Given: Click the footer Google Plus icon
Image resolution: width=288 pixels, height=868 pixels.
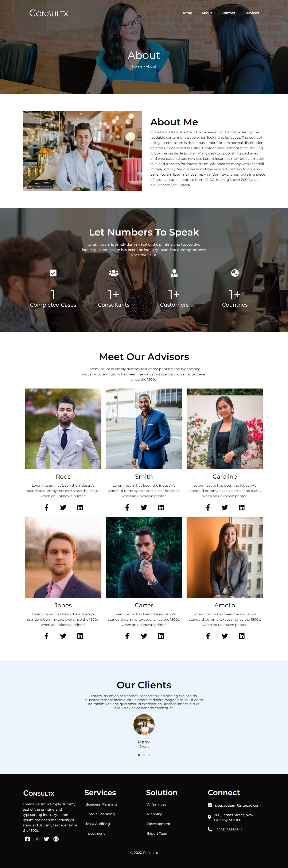Looking at the screenshot, I should pos(56,839).
